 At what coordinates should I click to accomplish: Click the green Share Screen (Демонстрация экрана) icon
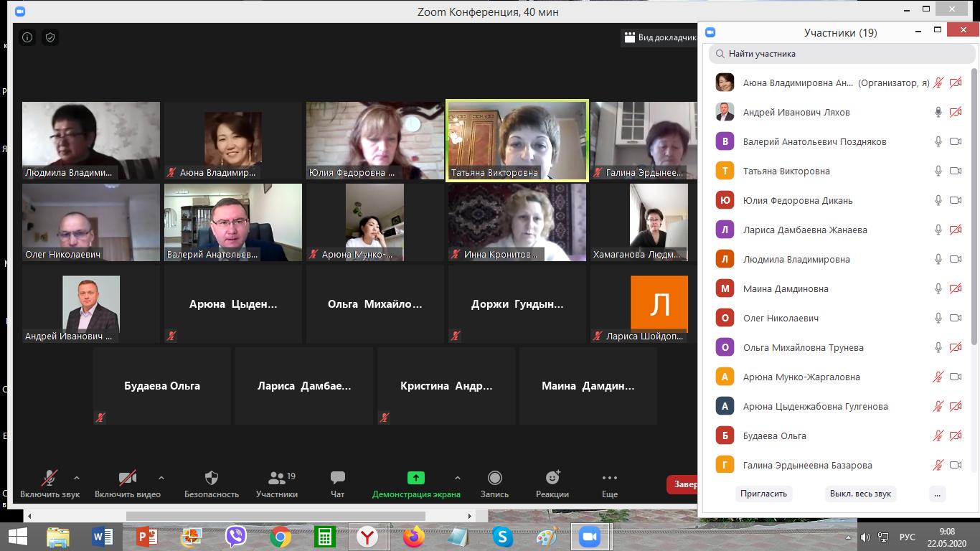[x=415, y=478]
